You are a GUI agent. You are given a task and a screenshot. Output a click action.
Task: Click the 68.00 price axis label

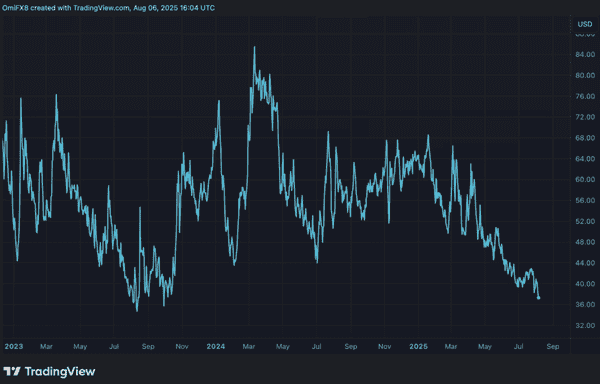click(x=585, y=138)
